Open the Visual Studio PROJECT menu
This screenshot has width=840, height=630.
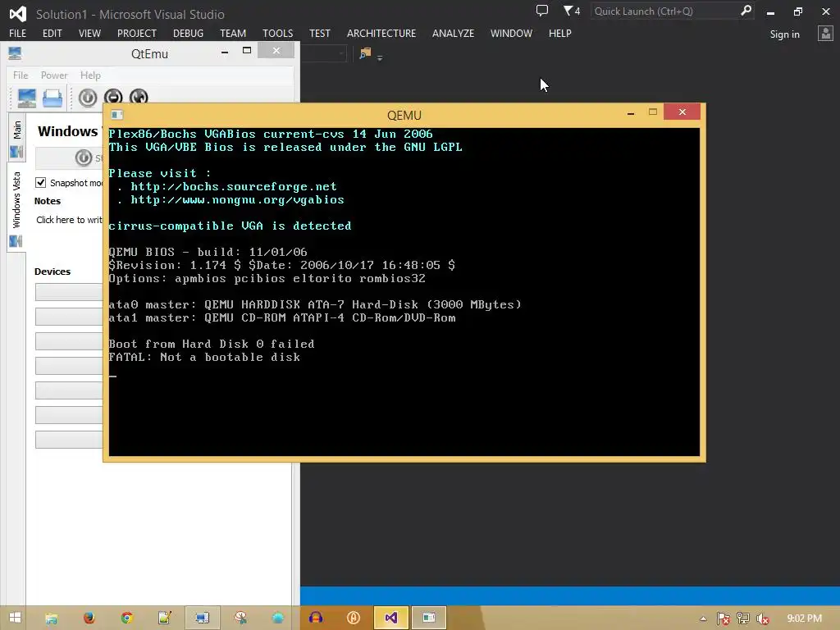point(137,33)
